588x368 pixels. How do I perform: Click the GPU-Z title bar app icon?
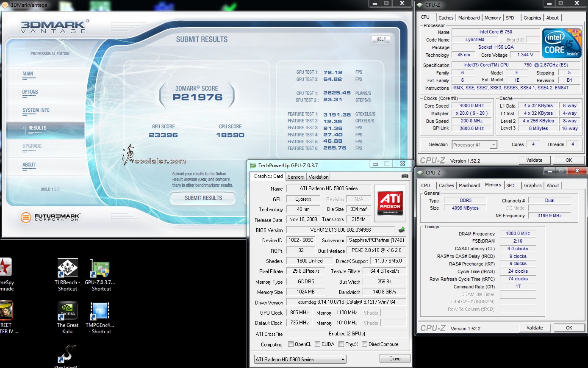(x=253, y=166)
